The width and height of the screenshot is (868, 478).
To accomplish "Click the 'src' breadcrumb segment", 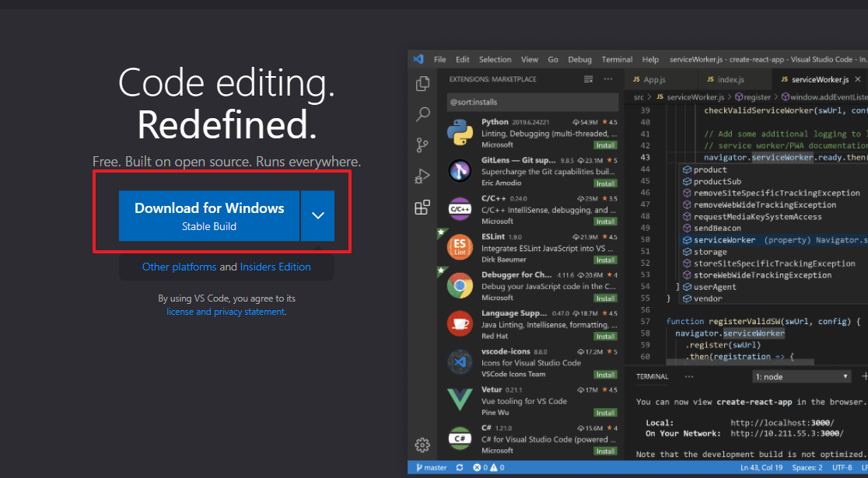I will tap(639, 97).
